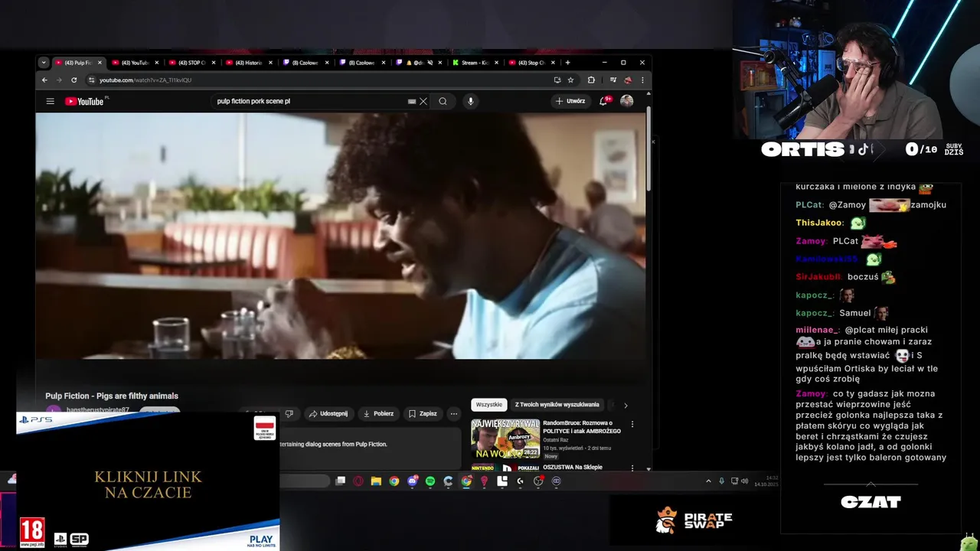
Task: Select the Wszystkie filter chip
Action: pyautogui.click(x=489, y=405)
